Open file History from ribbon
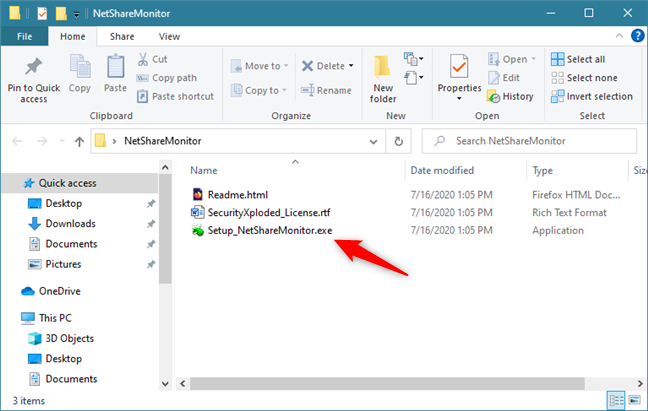 pos(510,96)
